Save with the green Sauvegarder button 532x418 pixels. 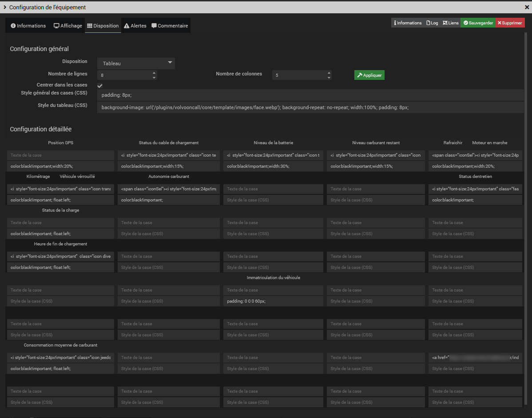[478, 23]
